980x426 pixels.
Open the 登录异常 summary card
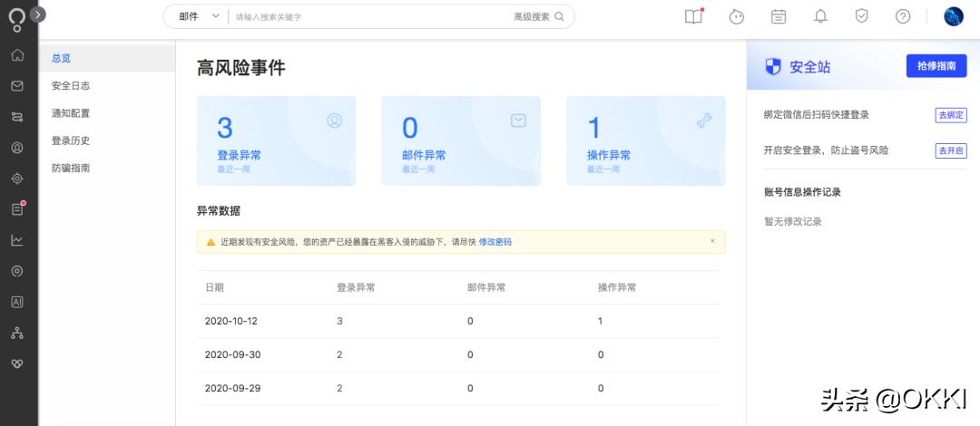pos(276,140)
